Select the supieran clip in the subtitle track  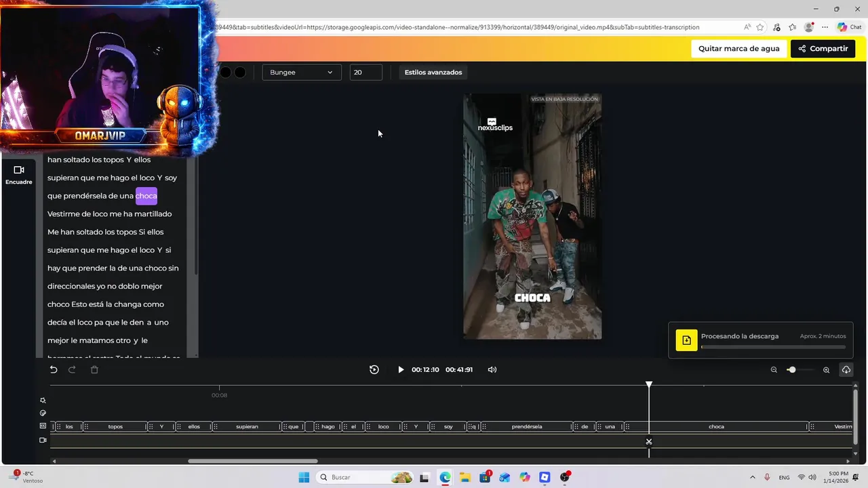[247, 426]
